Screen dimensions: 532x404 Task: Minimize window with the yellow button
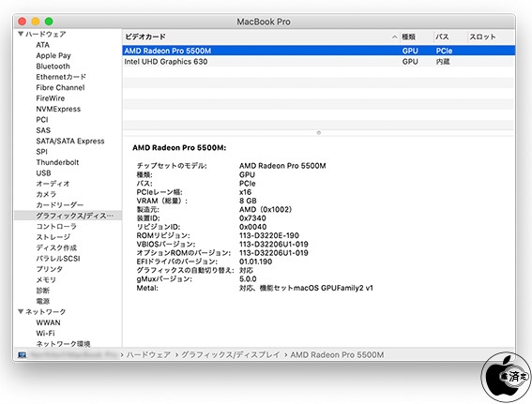coord(36,22)
